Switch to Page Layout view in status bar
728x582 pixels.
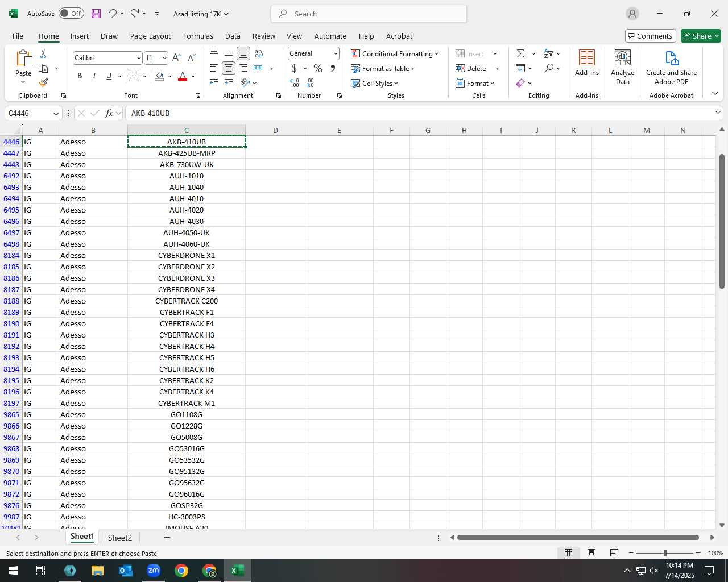[x=591, y=553]
